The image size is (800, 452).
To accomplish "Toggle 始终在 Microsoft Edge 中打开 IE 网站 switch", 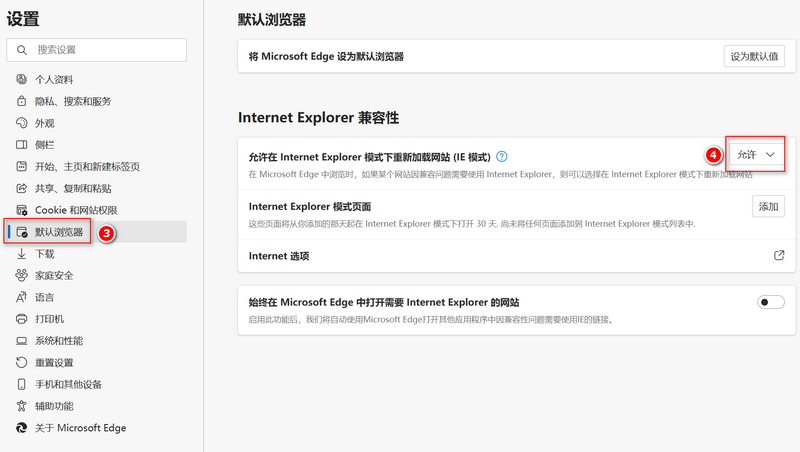I will 771,302.
